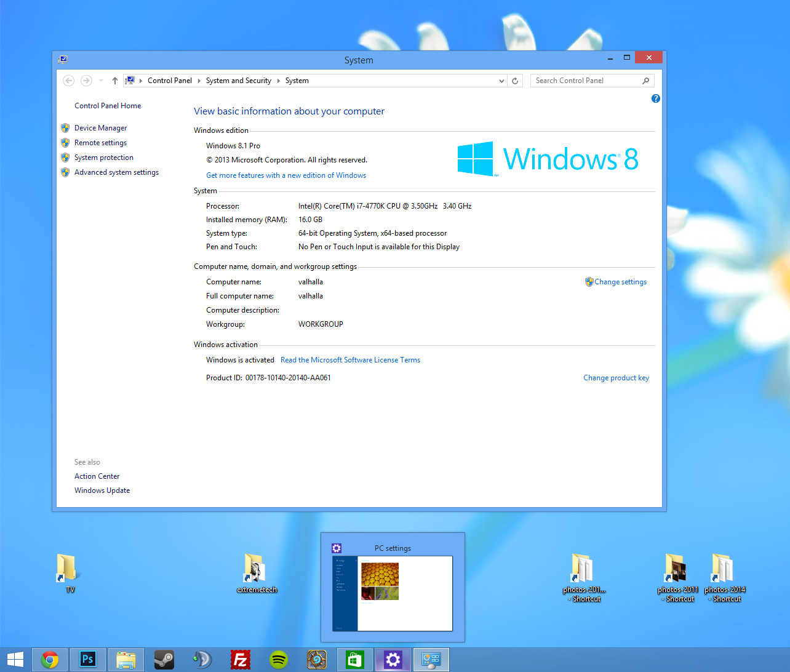This screenshot has width=790, height=672.
Task: Open the Windows Store from the taskbar
Action: tap(354, 659)
